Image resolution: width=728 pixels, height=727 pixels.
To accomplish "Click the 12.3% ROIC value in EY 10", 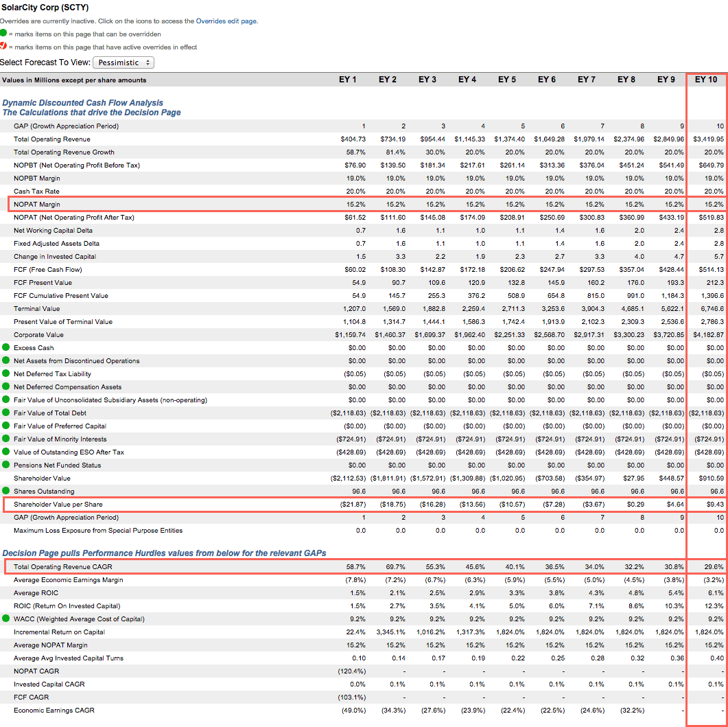I will 714,605.
